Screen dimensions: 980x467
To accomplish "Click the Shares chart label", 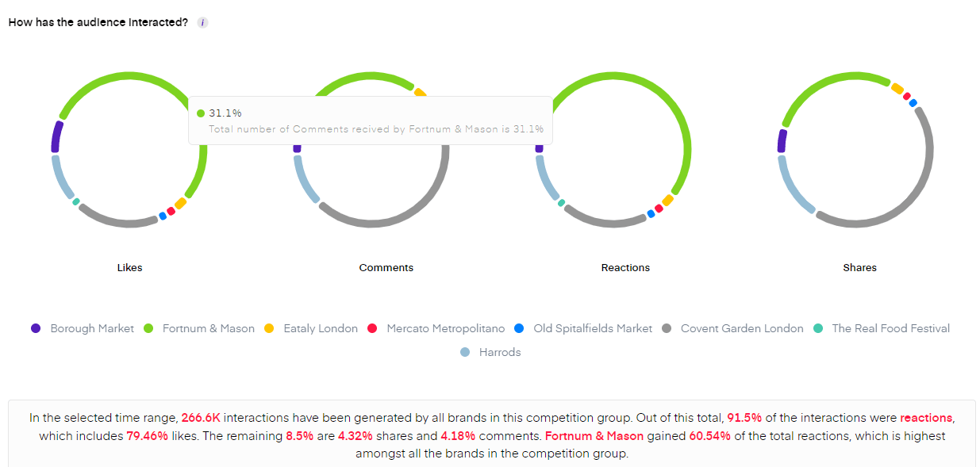I will pyautogui.click(x=859, y=268).
